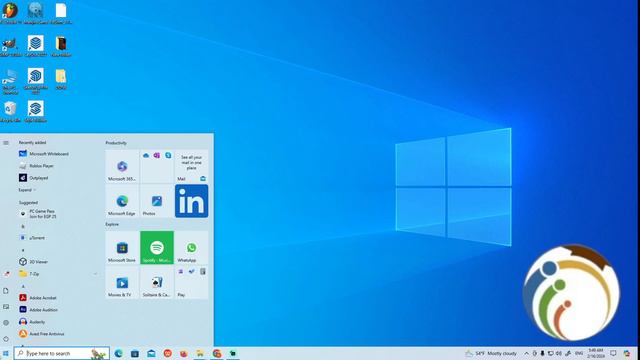The height and width of the screenshot is (360, 640).
Task: Launch Microsoft Edge from Start tiles
Action: (122, 201)
